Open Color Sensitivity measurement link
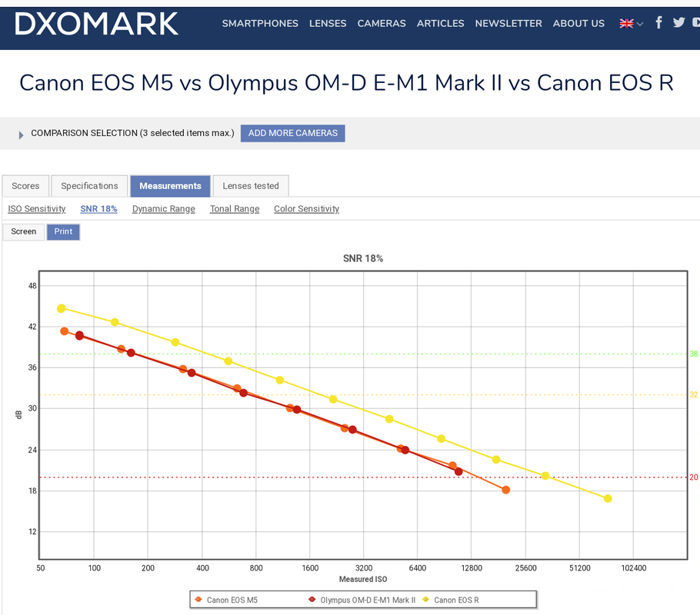The width and height of the screenshot is (700, 615). point(307,209)
